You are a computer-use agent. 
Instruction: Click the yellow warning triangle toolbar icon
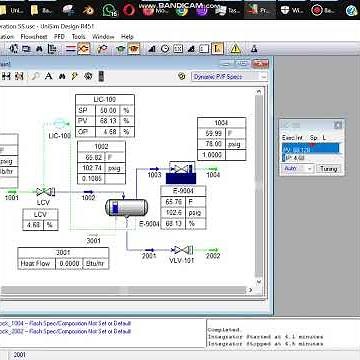[x=235, y=49]
